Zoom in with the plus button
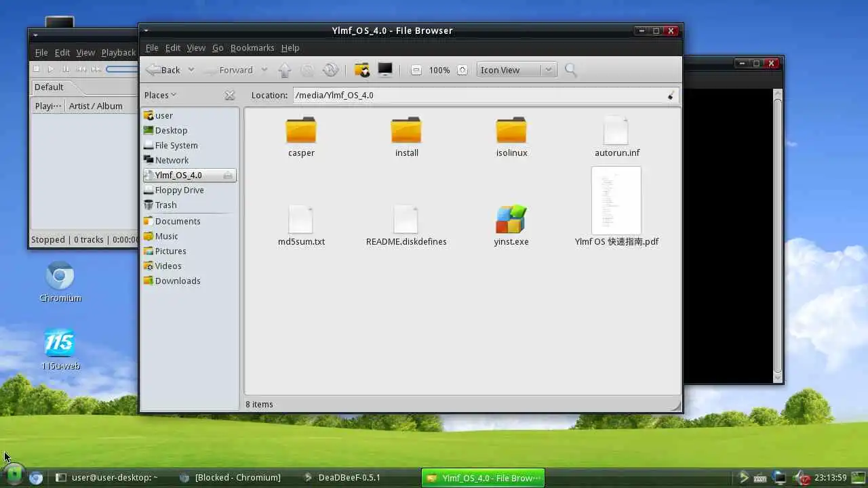 click(462, 70)
